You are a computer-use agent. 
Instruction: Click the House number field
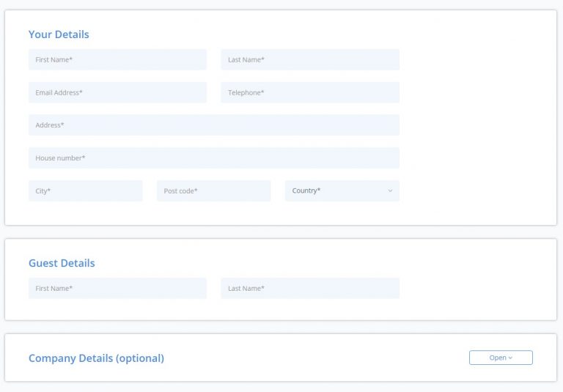pos(214,158)
